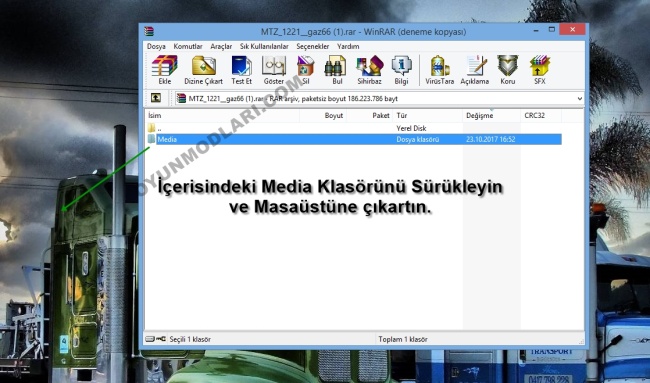
Task: Open the Komutlar menu
Action: tap(188, 46)
